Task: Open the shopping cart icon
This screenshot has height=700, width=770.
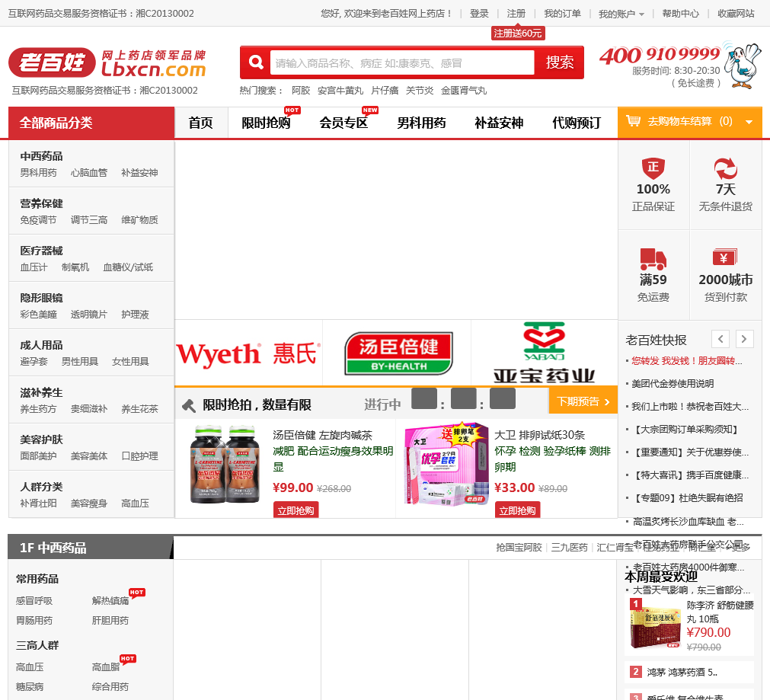Action: pos(633,121)
